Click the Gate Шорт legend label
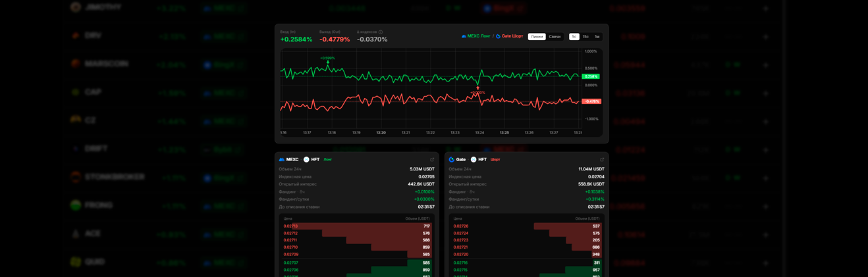868x277 pixels. pos(512,36)
